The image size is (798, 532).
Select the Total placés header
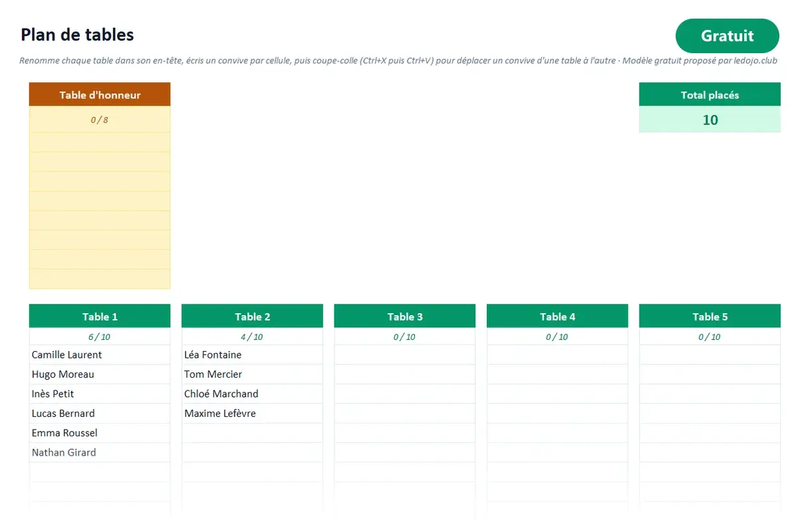pos(710,94)
